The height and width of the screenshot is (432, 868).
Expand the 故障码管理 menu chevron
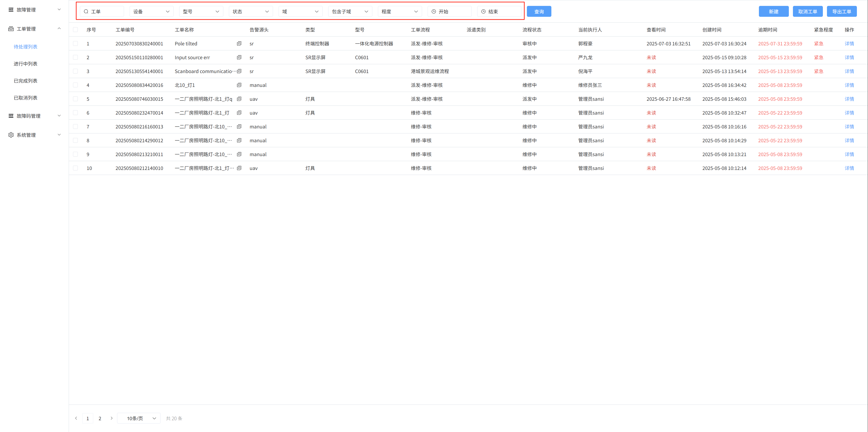[x=59, y=115]
